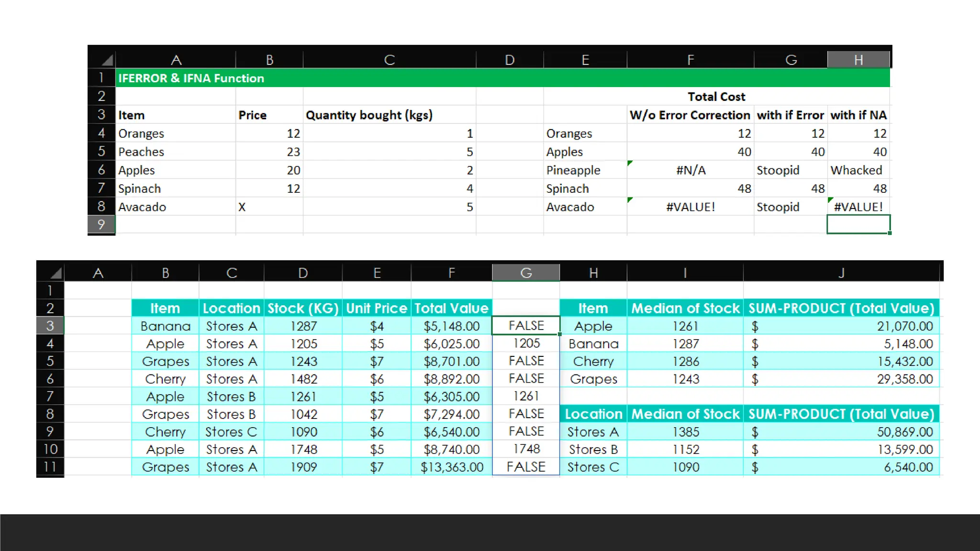The image size is (980, 551).
Task: Click the selected FALSE cell in G3
Action: coord(525,326)
